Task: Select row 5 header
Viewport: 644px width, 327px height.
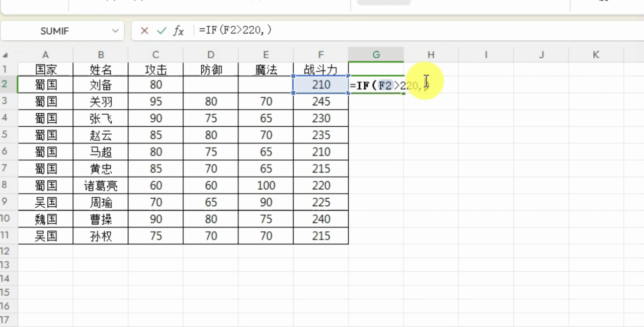Action: [9, 135]
